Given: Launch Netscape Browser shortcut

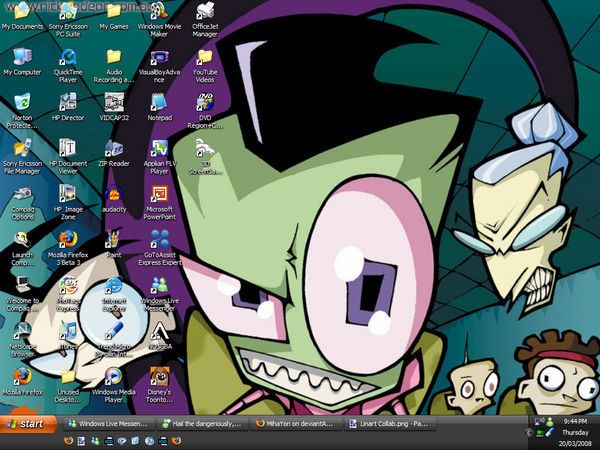Looking at the screenshot, I should (x=22, y=340).
